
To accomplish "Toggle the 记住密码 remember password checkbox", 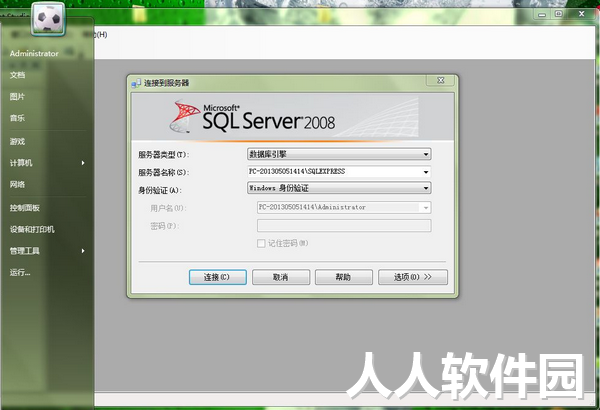I will (x=261, y=243).
